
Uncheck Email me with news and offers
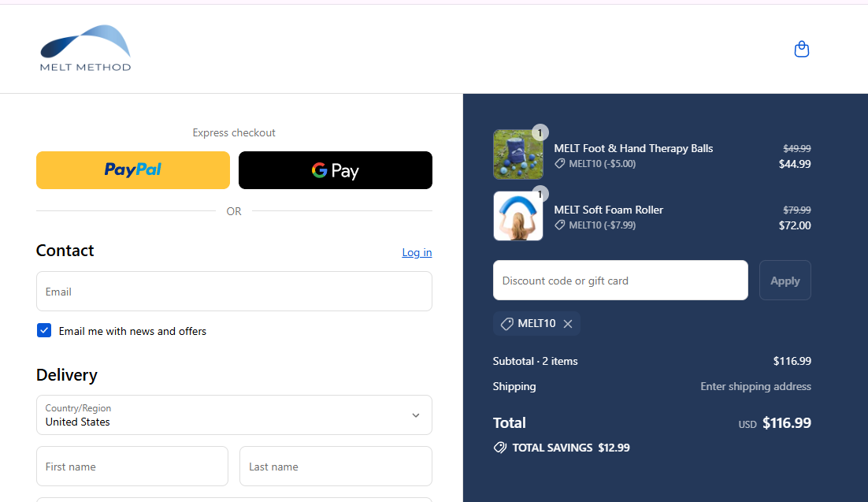click(44, 331)
